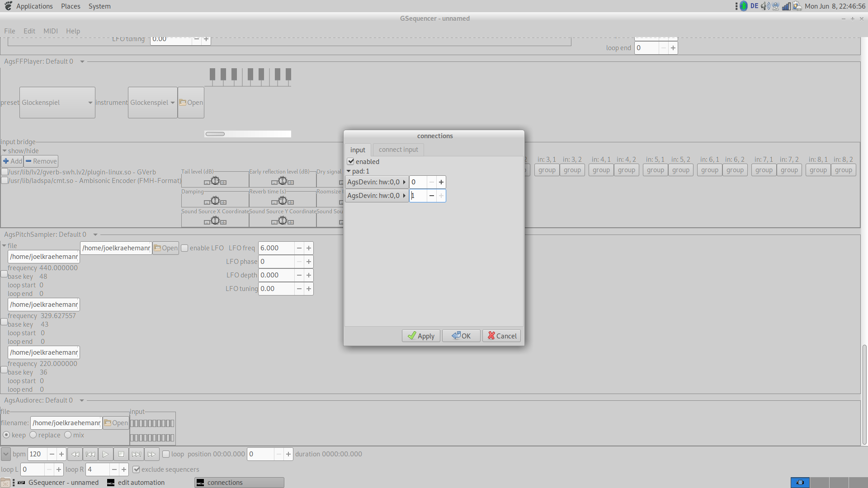Jump to next position in transport

136,454
